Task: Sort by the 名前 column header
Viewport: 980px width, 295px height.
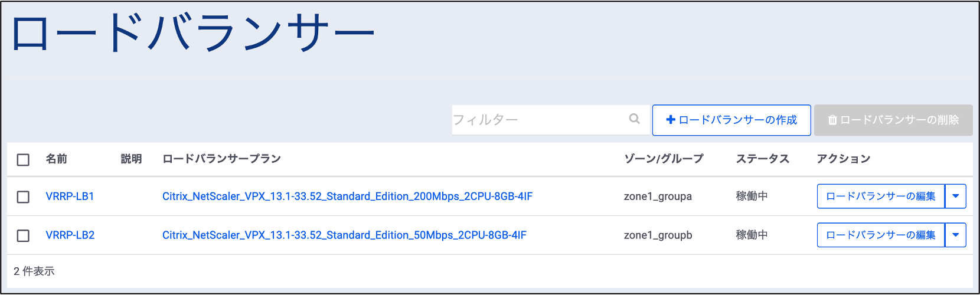Action: 57,159
